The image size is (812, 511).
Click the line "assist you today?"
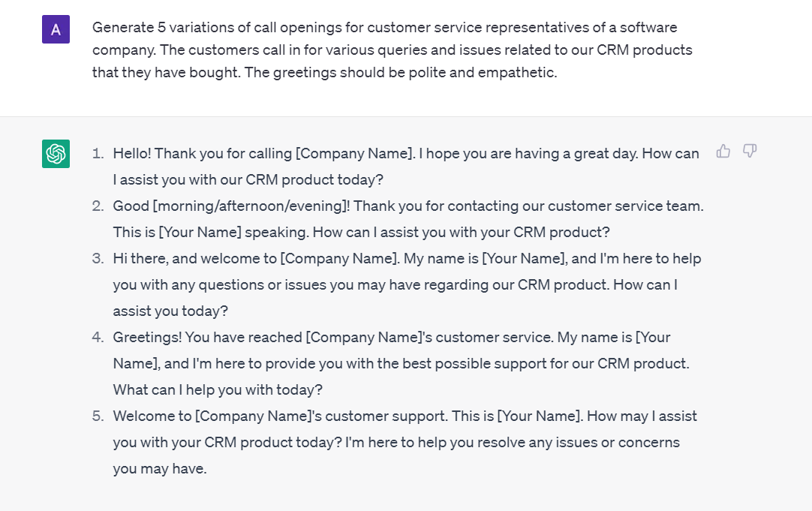[170, 311]
